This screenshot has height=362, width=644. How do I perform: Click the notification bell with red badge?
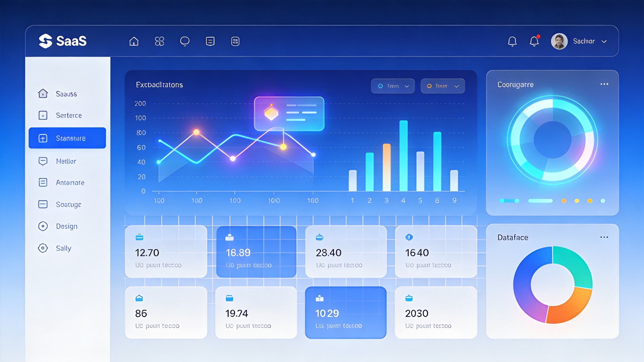pyautogui.click(x=534, y=41)
